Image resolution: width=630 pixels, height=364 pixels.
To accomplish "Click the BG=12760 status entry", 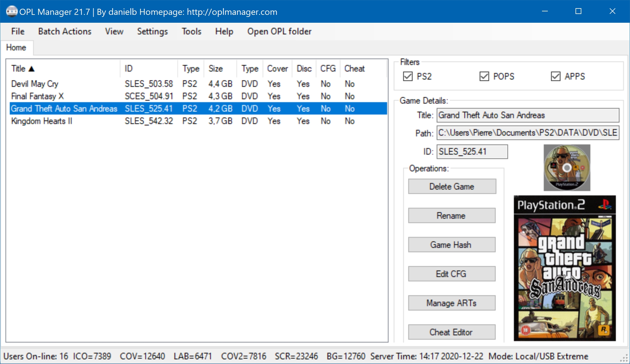I will 346,356.
